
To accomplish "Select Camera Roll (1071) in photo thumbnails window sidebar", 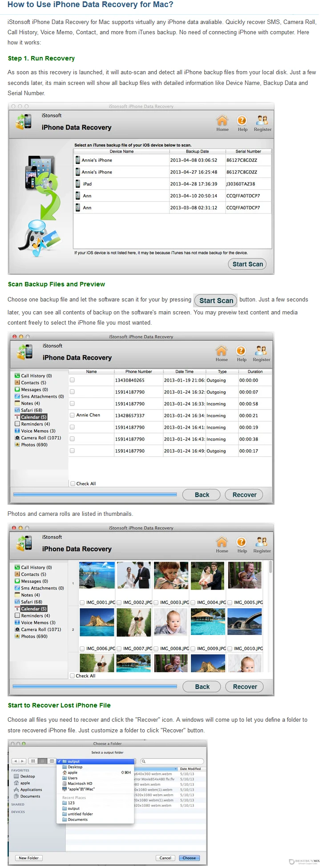I will coord(38,629).
